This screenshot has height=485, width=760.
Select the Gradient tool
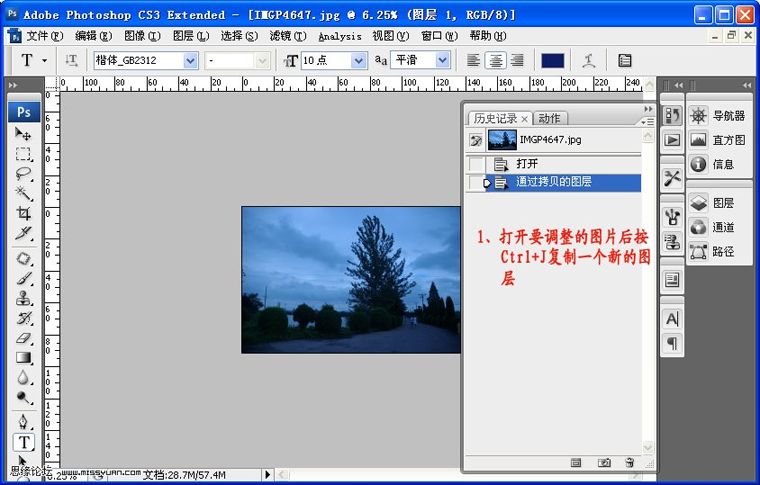[23, 358]
